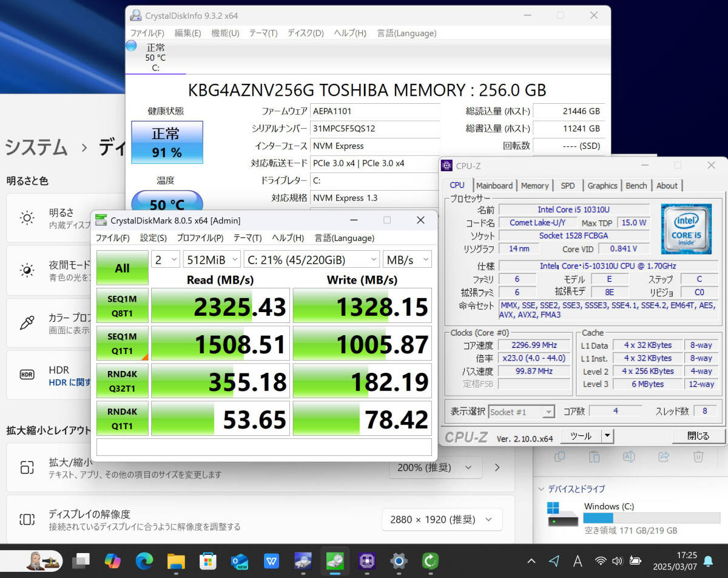The height and width of the screenshot is (578, 728).
Task: Click the copy icon in File Explorer toolbar
Action: point(560,456)
